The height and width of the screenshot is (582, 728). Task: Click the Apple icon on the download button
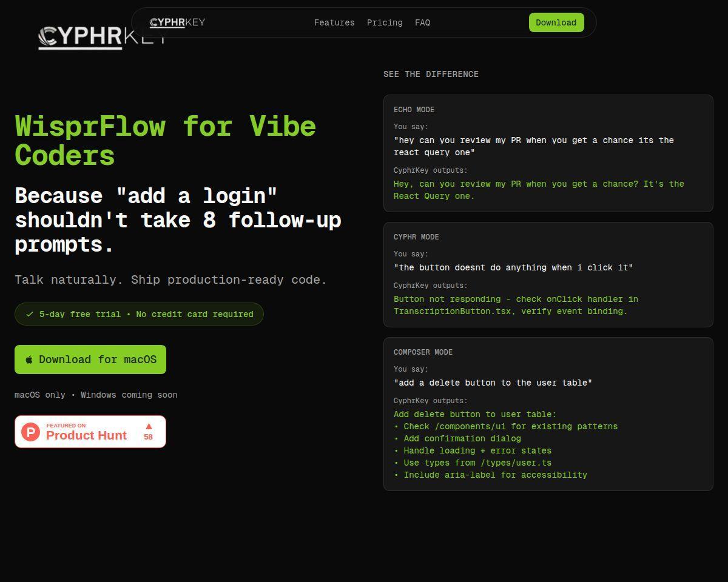point(29,360)
